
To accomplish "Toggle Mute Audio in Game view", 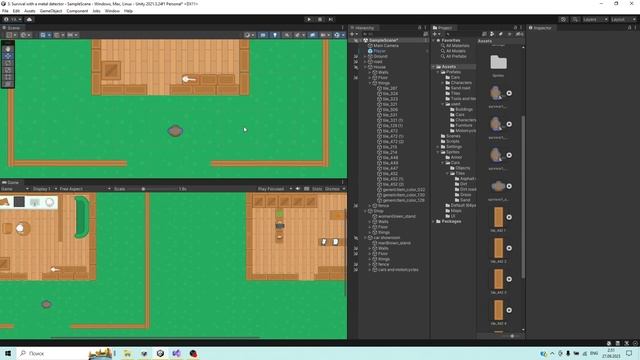I will (298, 189).
